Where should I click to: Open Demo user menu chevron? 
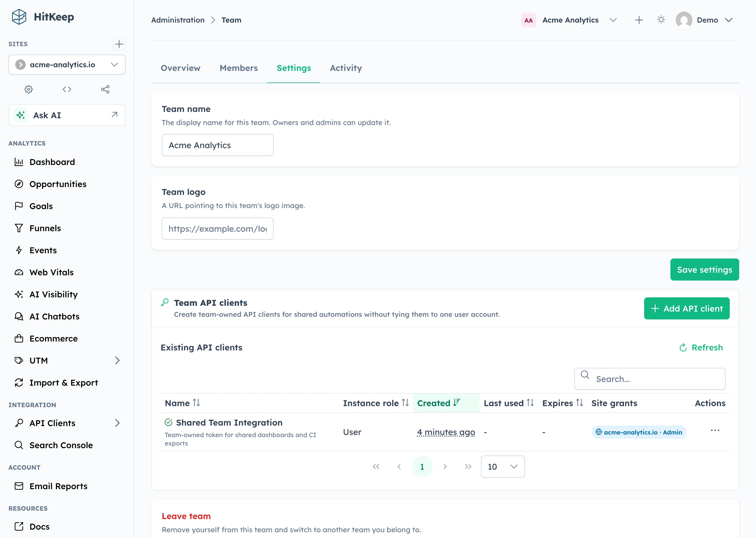[x=728, y=20]
